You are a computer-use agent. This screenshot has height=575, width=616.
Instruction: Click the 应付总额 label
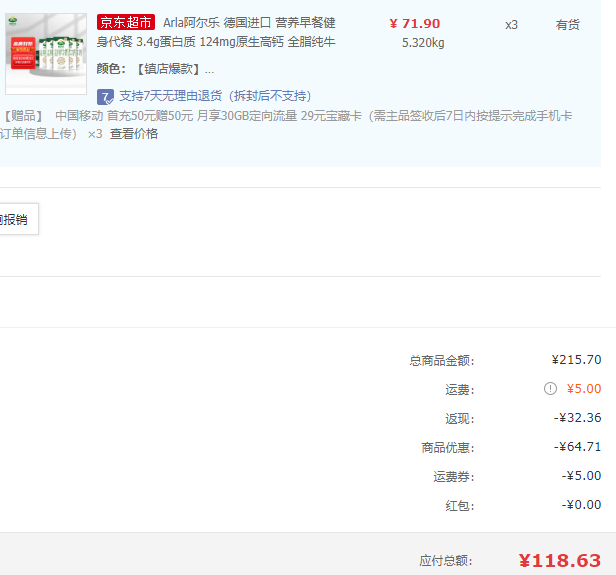tap(446, 561)
